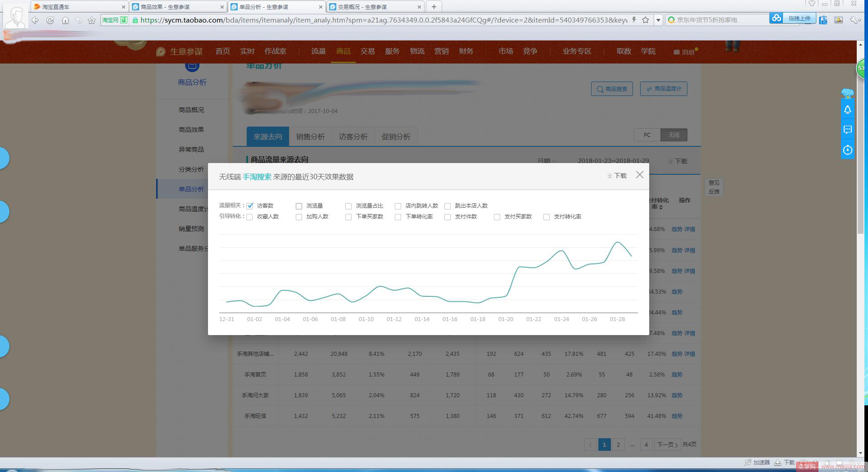Uncheck the 访客数 checkbox
The height and width of the screenshot is (472, 868).
(250, 206)
